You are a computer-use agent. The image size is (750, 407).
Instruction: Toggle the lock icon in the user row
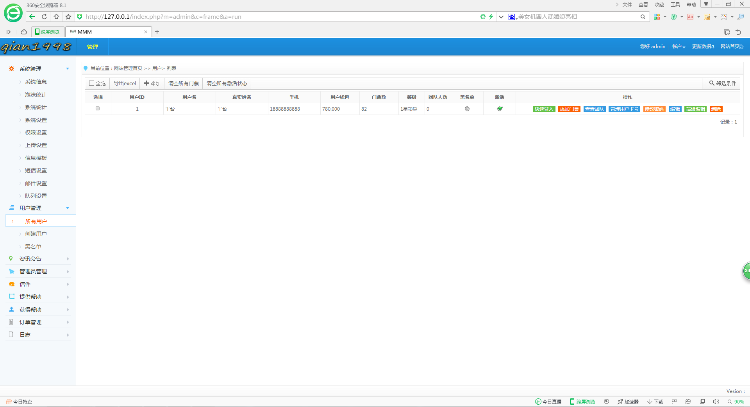pyautogui.click(x=467, y=109)
